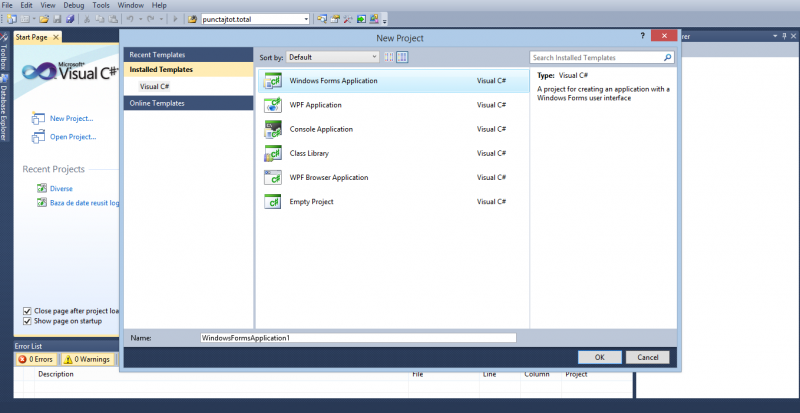800x413 pixels.
Task: Click the OK button
Action: [x=599, y=357]
